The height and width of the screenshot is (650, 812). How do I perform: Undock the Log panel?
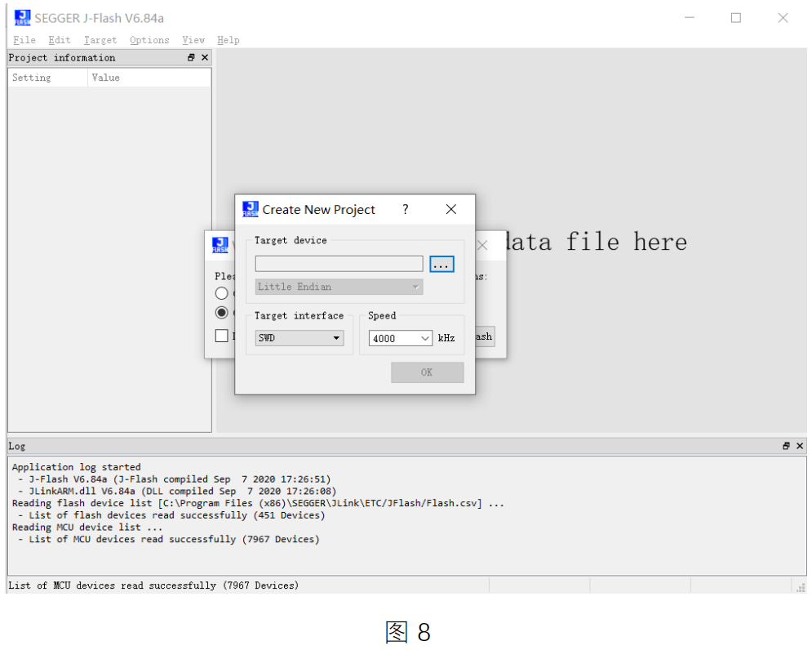click(786, 447)
